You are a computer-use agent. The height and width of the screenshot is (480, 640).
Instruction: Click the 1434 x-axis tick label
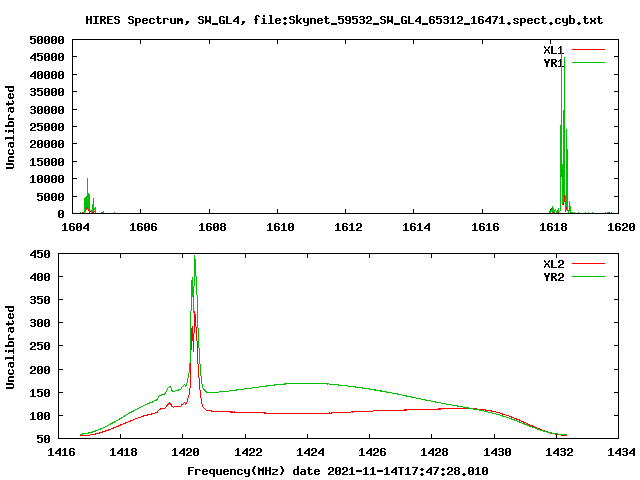coord(621,452)
